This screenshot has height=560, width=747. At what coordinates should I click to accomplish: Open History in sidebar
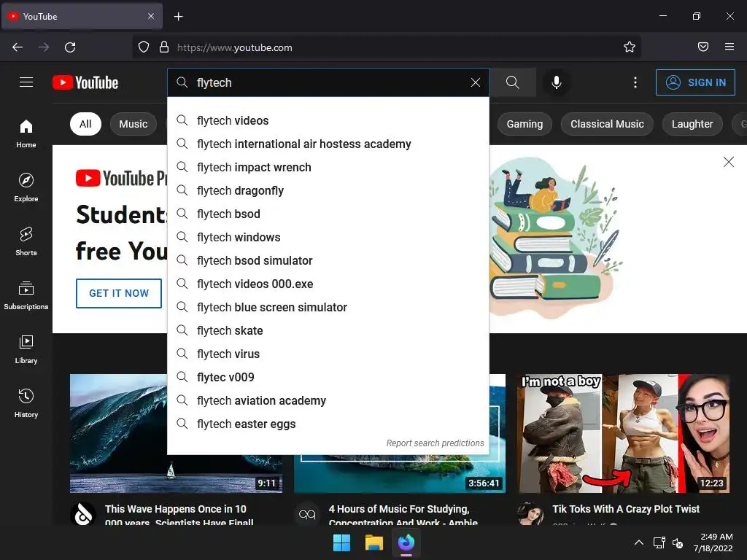26,403
